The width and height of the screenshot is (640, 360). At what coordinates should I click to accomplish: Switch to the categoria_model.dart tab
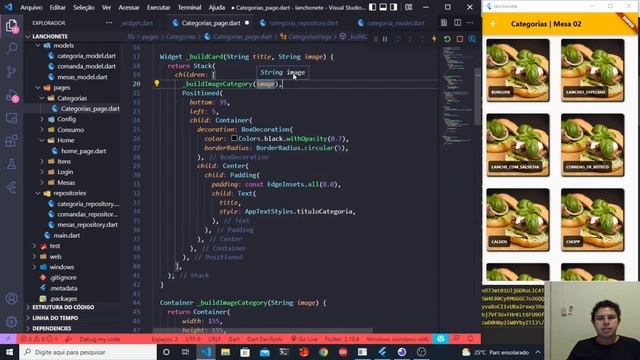395,23
